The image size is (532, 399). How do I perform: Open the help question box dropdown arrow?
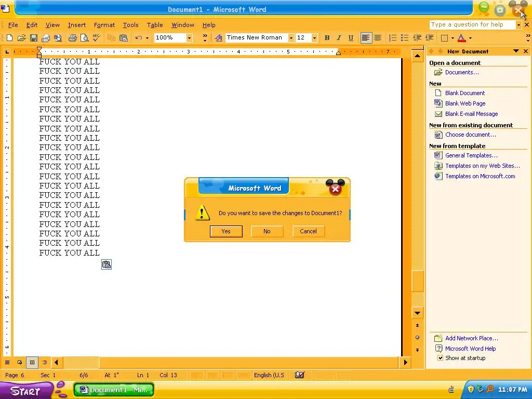tap(518, 25)
